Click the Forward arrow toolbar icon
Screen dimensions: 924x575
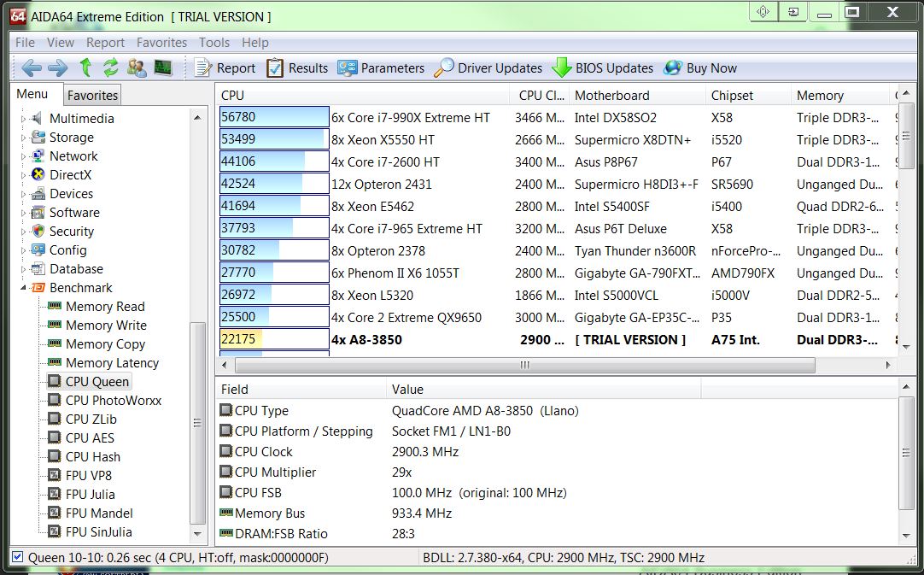point(57,67)
